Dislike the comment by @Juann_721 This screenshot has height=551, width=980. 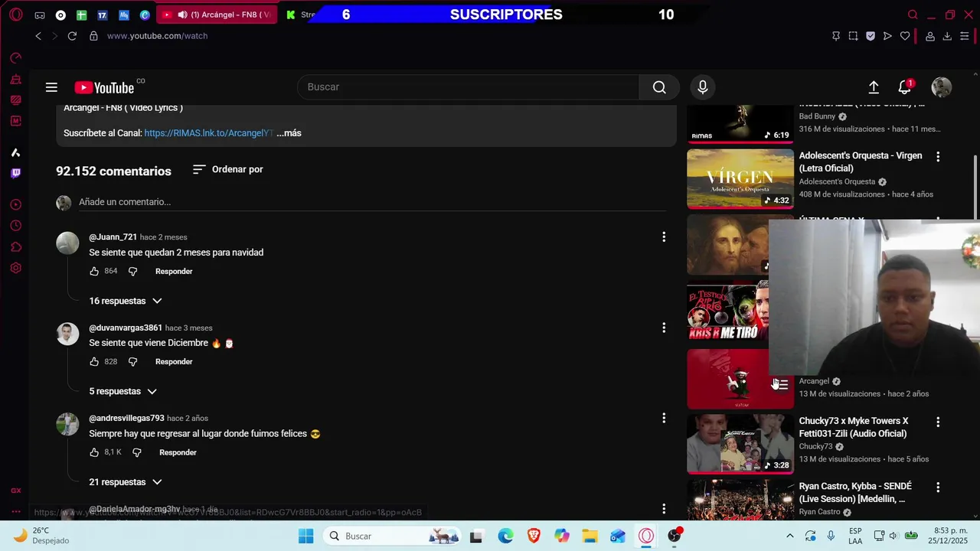click(132, 272)
